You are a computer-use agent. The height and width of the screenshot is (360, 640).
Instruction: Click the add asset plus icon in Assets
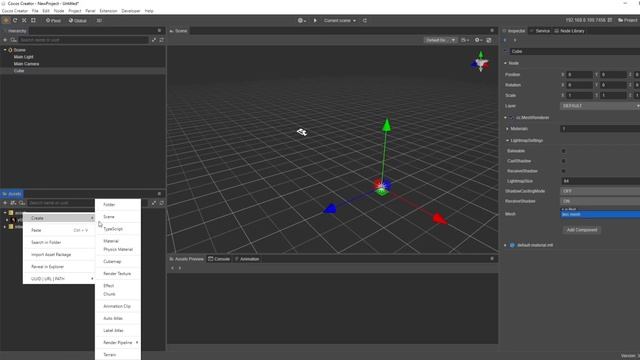point(5,203)
